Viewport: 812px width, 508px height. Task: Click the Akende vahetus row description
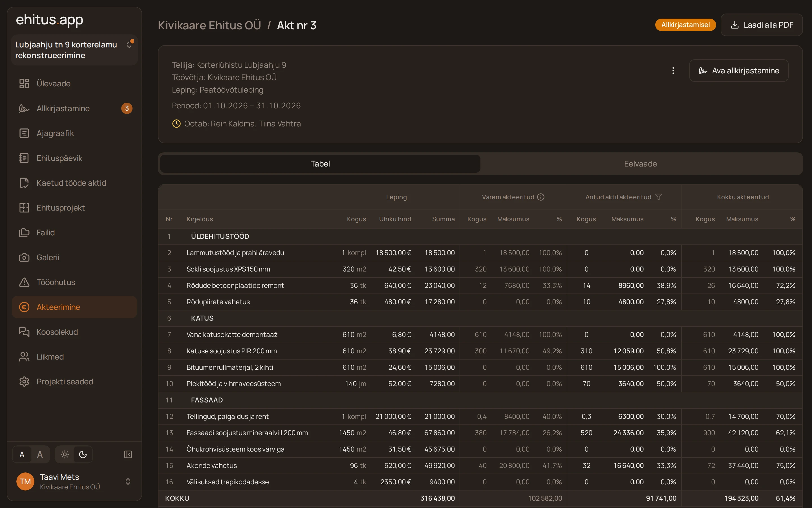[x=212, y=465]
